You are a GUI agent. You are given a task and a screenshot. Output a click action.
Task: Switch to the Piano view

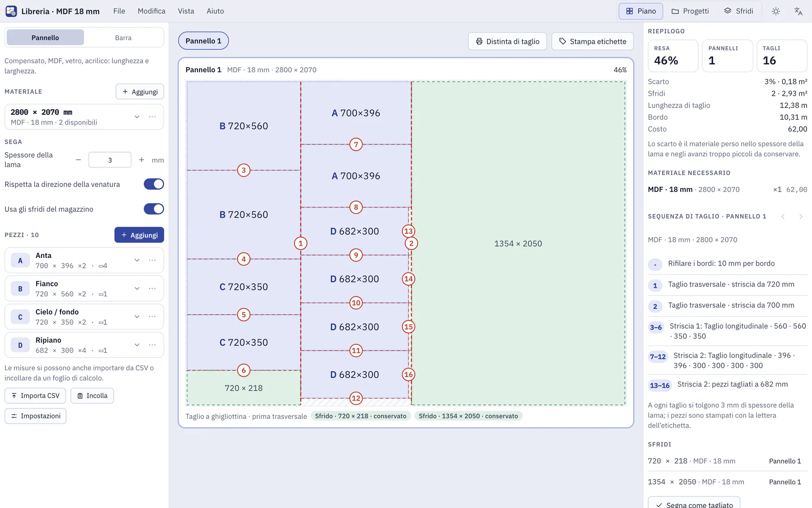[x=641, y=11]
